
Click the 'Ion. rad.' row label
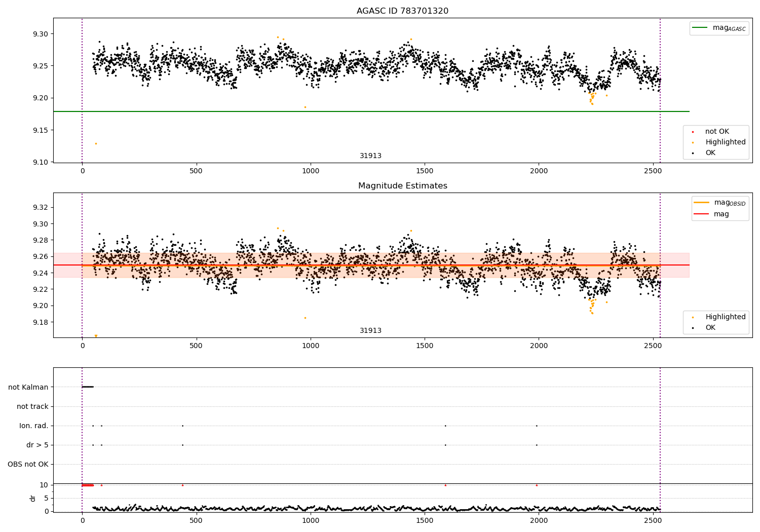(34, 426)
